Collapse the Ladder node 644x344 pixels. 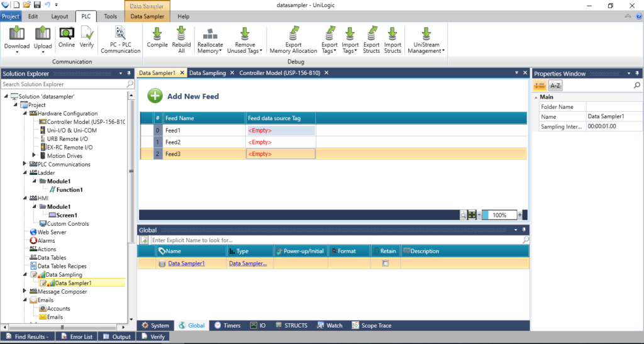pos(25,173)
